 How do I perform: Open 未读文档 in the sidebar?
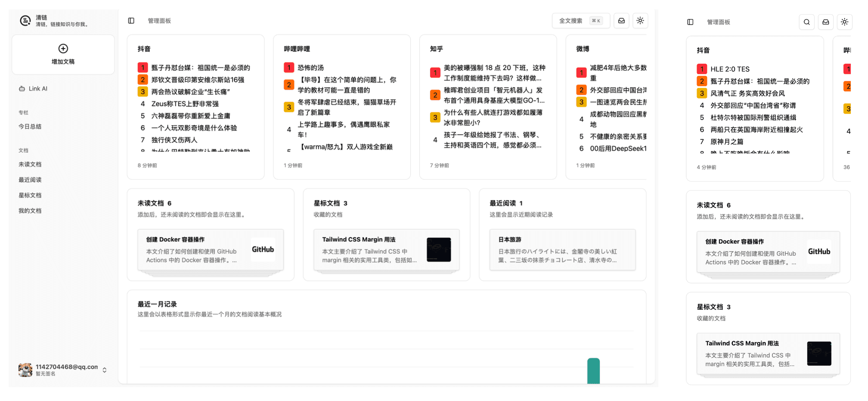pos(30,164)
